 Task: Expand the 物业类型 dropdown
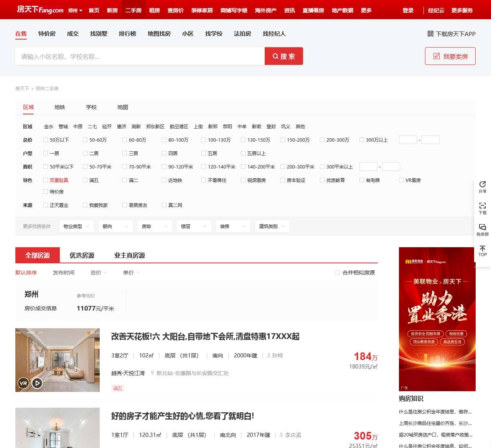coord(77,226)
